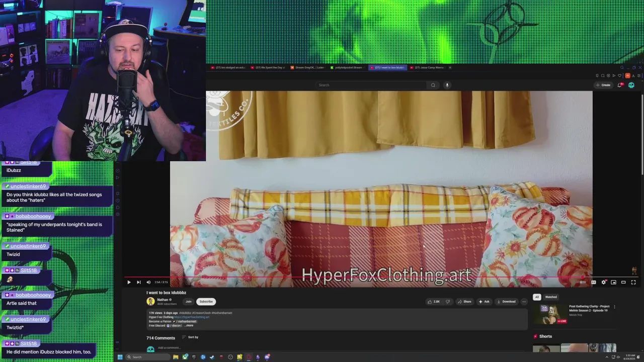Show hidden system tray icons

click(607, 357)
